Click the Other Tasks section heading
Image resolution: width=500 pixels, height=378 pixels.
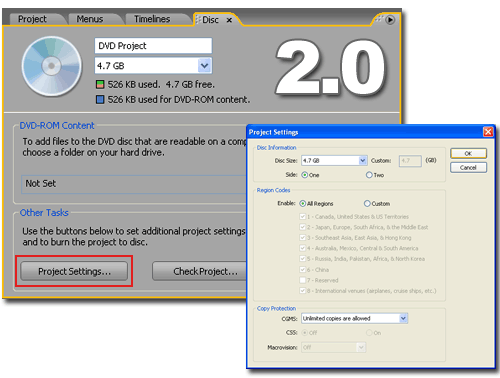coord(44,213)
